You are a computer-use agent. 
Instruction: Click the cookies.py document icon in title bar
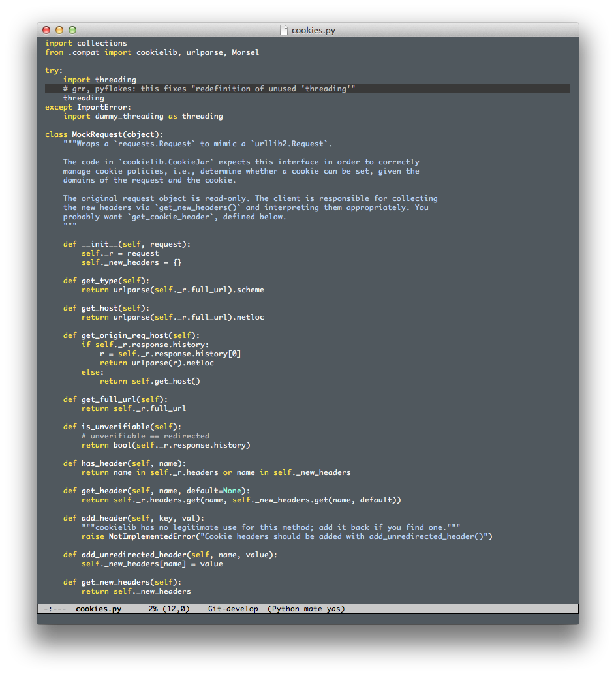[x=284, y=30]
